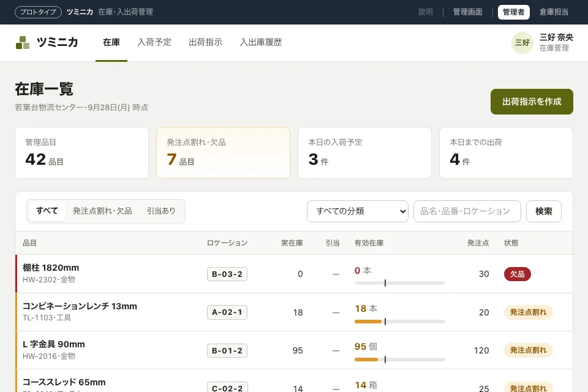Screen dimensions: 588x392
Task: Click item name L 字金具 90mm
Action: tap(54, 344)
